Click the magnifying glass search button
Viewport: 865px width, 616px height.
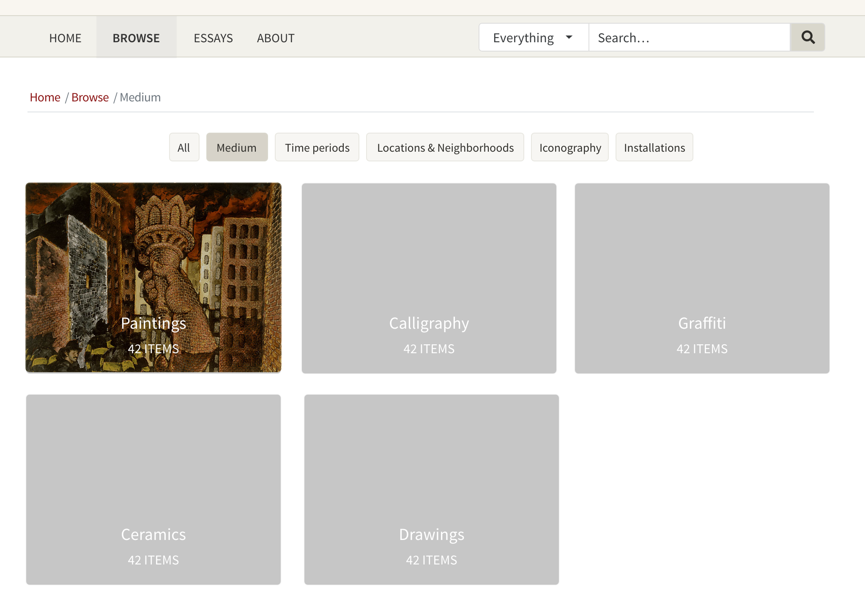tap(808, 37)
